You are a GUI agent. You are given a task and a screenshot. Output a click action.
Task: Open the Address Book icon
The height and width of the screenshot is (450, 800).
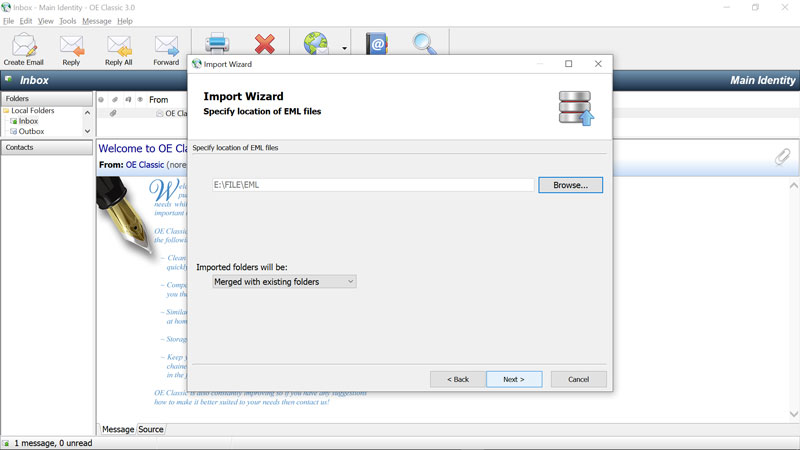377,43
